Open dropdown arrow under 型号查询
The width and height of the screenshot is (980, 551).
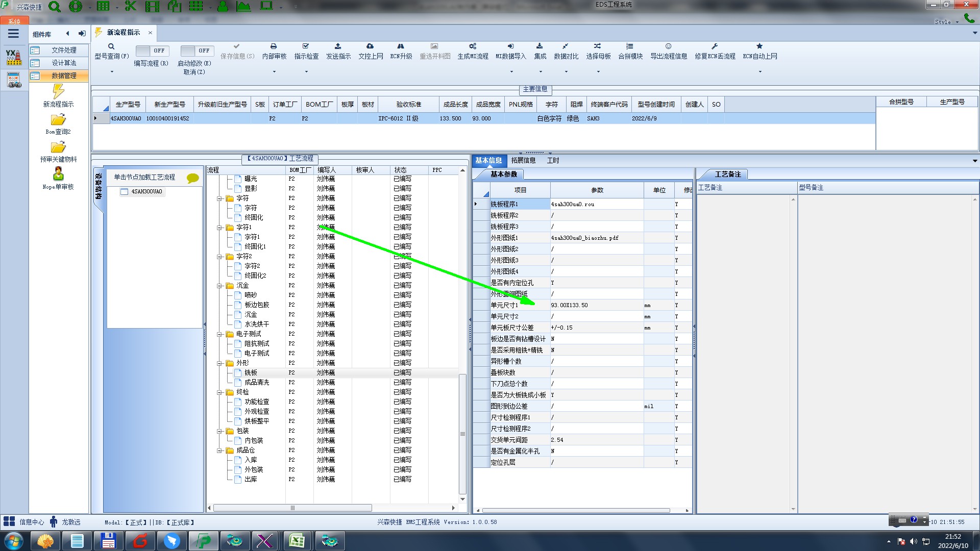[112, 72]
